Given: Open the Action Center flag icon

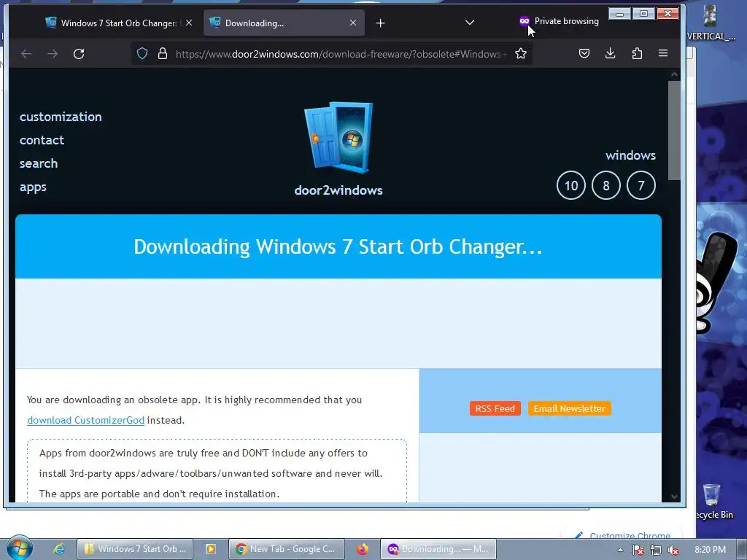Looking at the screenshot, I should pos(638,550).
